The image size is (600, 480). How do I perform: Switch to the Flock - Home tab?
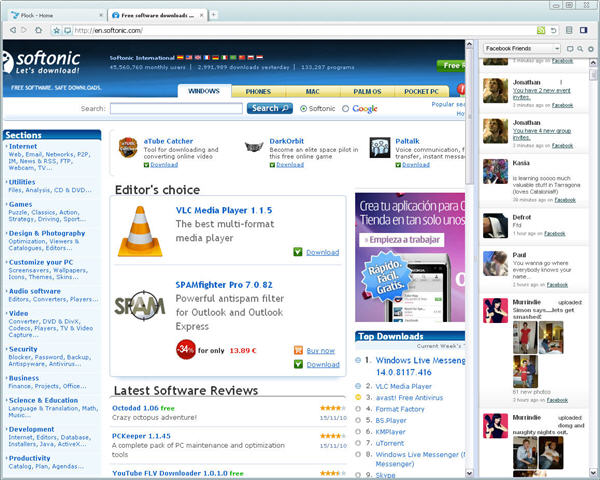[x=50, y=15]
